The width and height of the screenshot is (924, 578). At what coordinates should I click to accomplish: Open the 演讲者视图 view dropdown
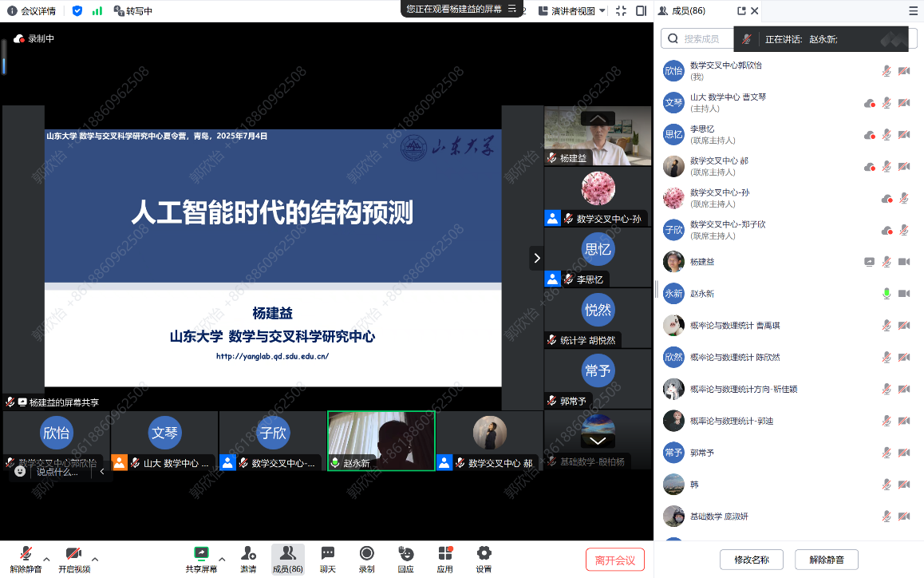coord(572,11)
